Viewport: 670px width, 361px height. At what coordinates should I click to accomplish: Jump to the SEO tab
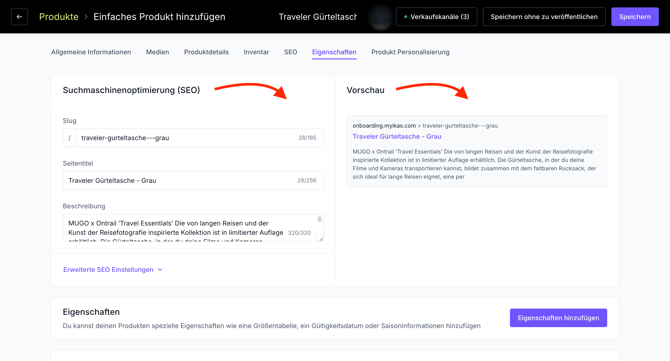291,52
